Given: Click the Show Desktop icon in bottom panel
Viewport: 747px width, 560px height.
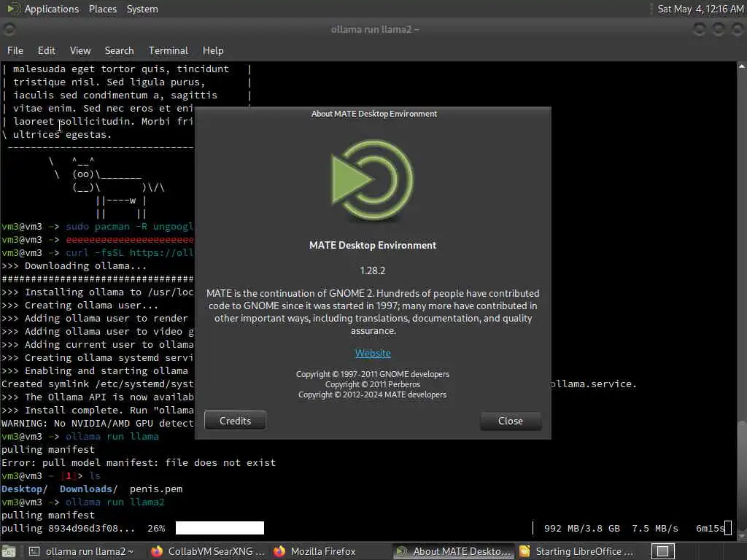Looking at the screenshot, I should (x=9, y=551).
